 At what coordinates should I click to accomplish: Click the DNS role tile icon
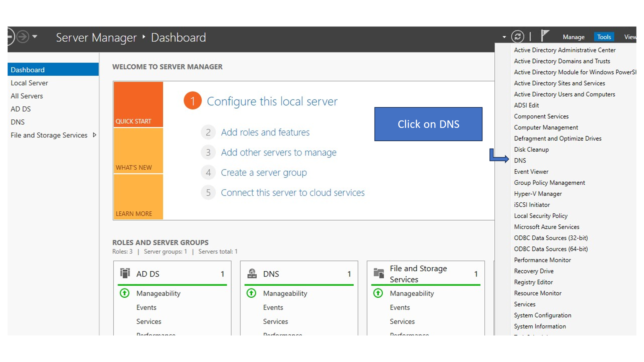coord(252,273)
